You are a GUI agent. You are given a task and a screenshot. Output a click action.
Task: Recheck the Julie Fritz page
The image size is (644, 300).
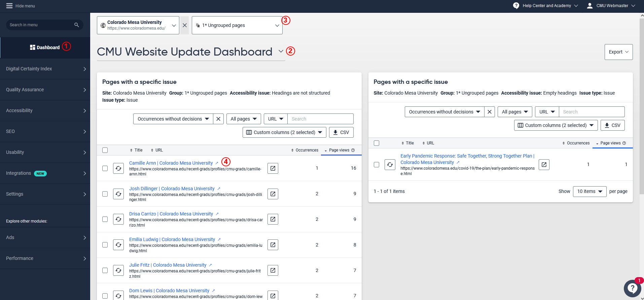point(118,270)
